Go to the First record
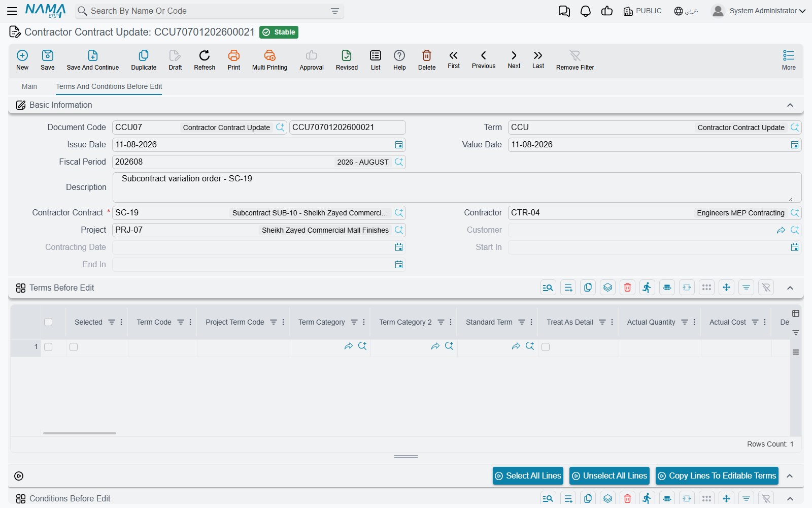Screen dimensions: 812x508 [x=454, y=59]
